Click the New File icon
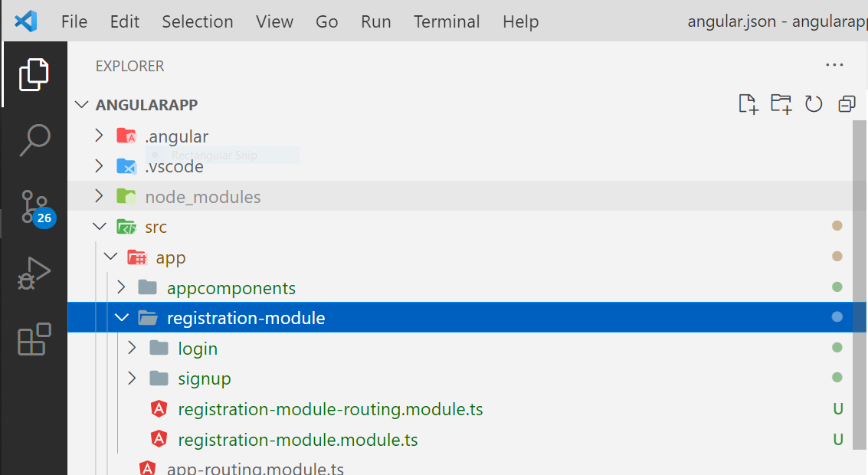Screen dimensions: 868x475 click(748, 104)
